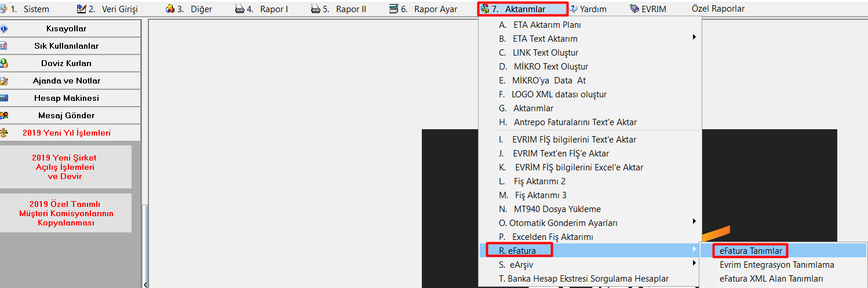Expand B. ETA Text Aktarım submenu

(590, 39)
